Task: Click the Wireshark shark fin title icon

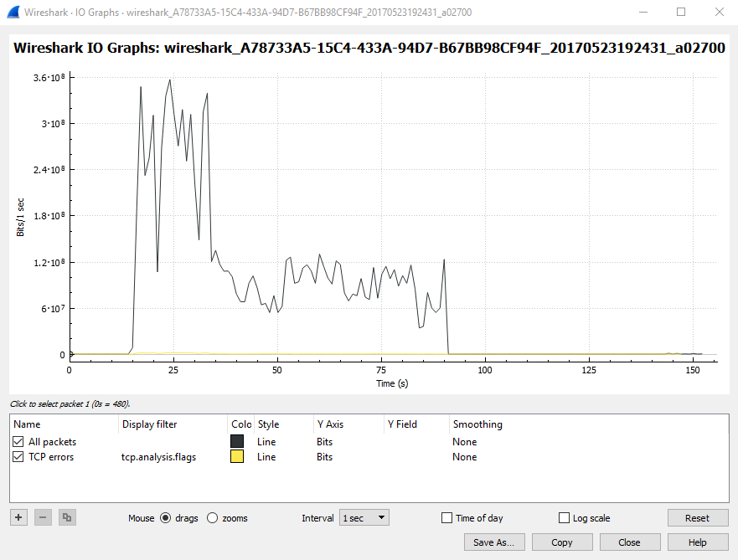Action: (13, 13)
